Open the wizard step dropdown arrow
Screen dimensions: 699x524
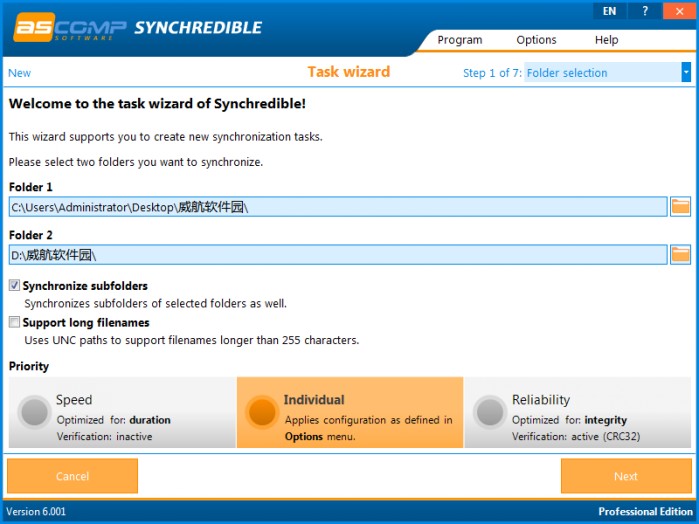pos(686,72)
